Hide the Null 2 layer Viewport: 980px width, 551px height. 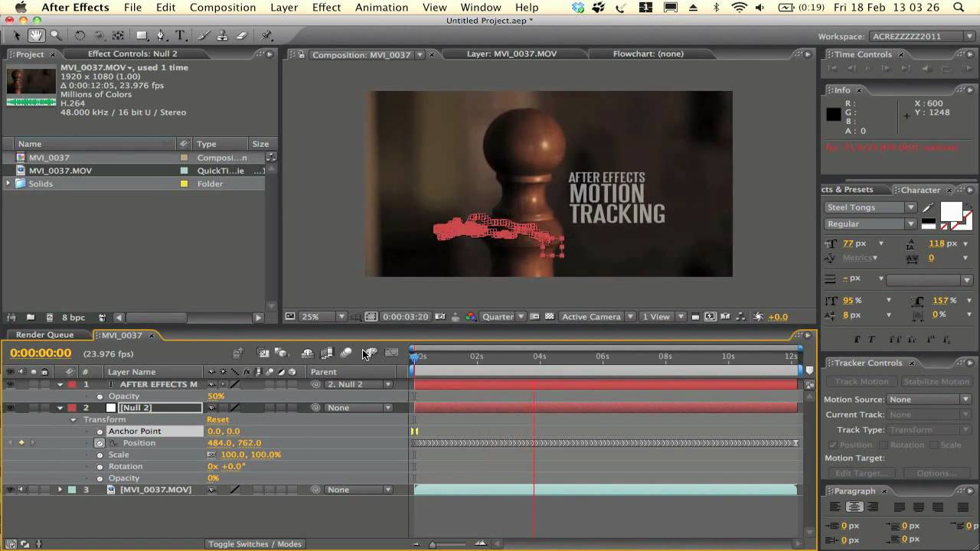[10, 408]
